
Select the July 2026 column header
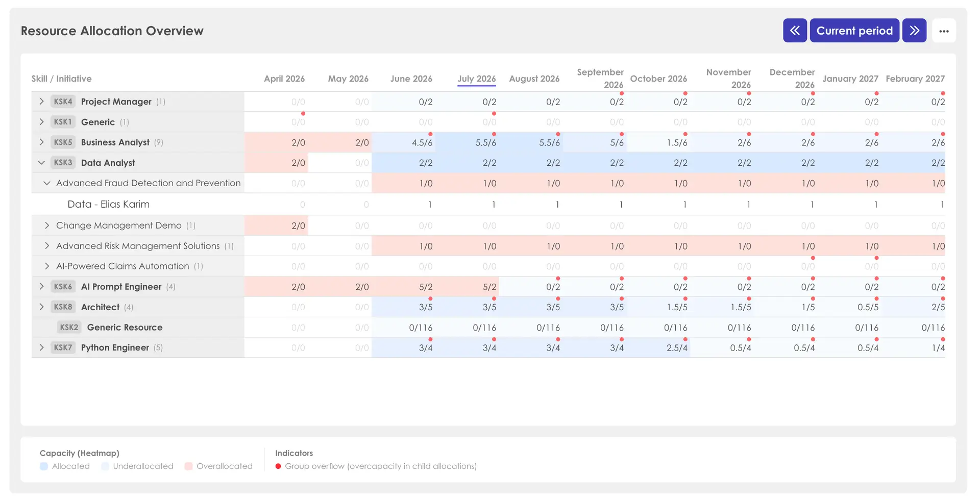(x=477, y=79)
